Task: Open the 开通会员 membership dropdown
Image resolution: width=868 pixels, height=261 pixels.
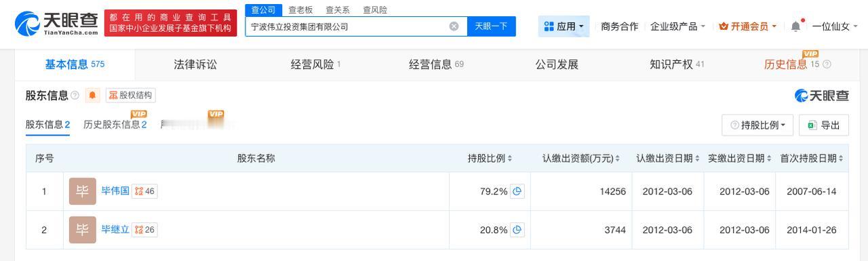Action: point(748,26)
